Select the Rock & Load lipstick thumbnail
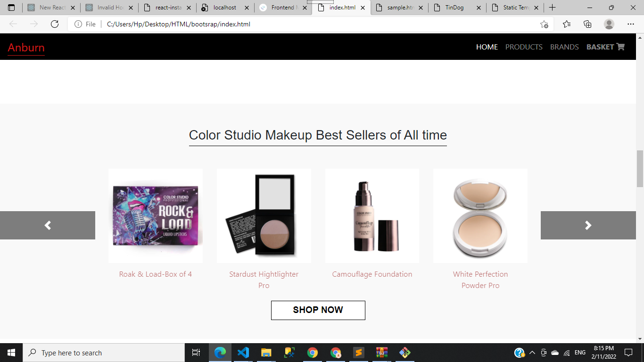Image resolution: width=644 pixels, height=362 pixels. point(156,216)
